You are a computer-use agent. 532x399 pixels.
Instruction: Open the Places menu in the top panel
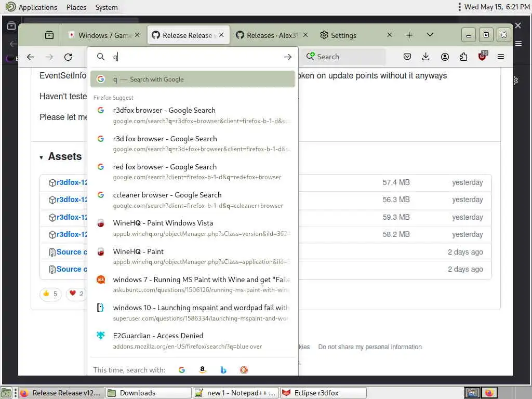76,7
